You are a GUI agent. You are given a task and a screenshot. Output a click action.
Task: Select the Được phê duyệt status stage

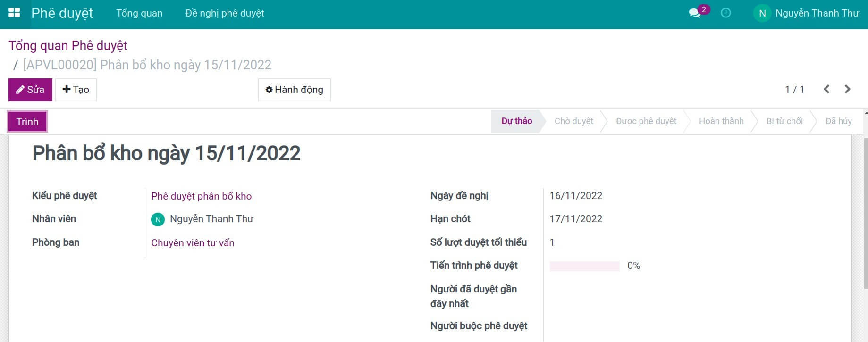[646, 121]
